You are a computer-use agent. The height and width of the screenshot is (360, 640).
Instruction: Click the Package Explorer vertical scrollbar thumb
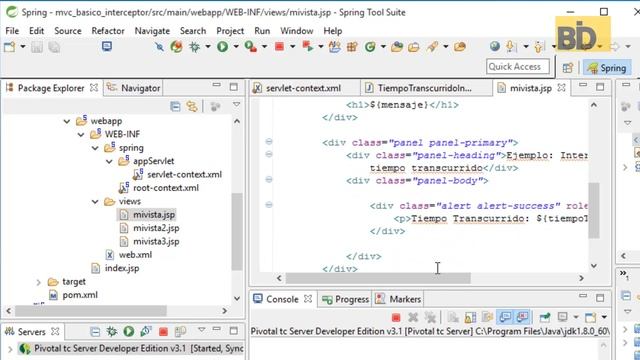click(237, 231)
